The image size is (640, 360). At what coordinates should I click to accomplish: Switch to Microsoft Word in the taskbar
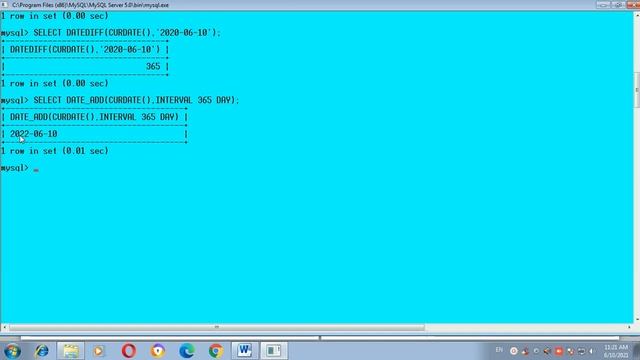[x=245, y=351]
